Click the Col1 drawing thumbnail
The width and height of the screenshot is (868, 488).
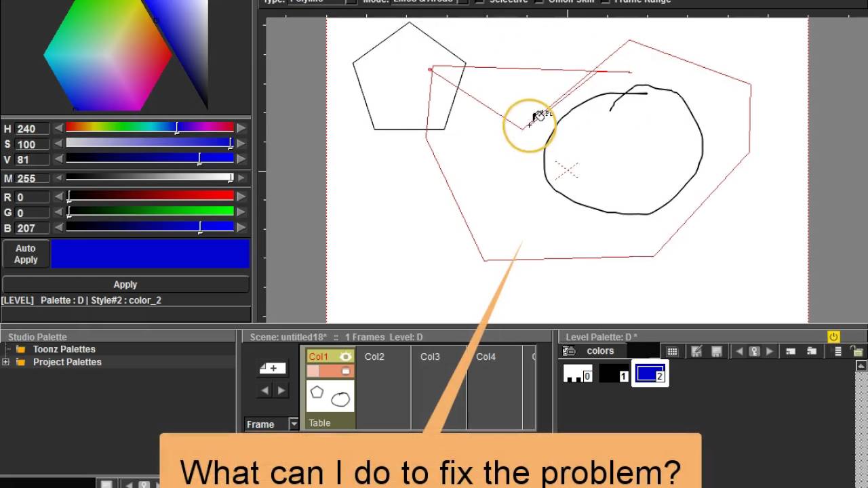330,396
